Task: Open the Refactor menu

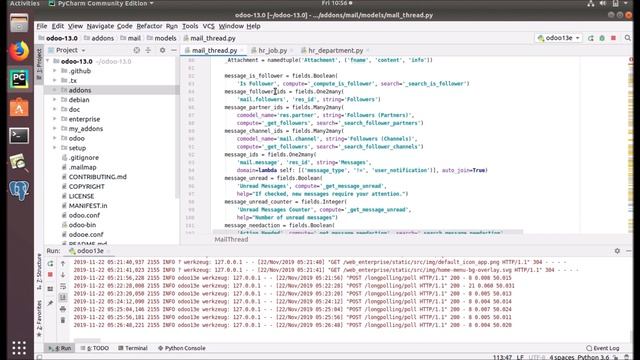Action: coord(149,26)
